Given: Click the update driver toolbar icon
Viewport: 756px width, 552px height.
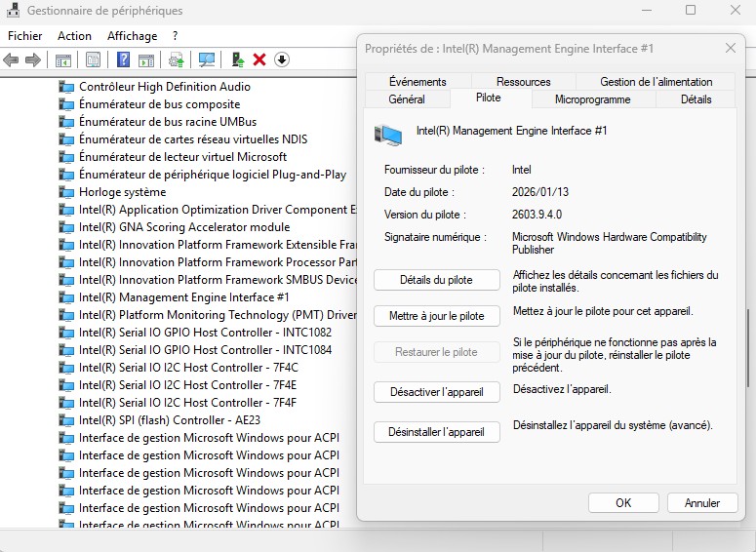Looking at the screenshot, I should pyautogui.click(x=237, y=60).
